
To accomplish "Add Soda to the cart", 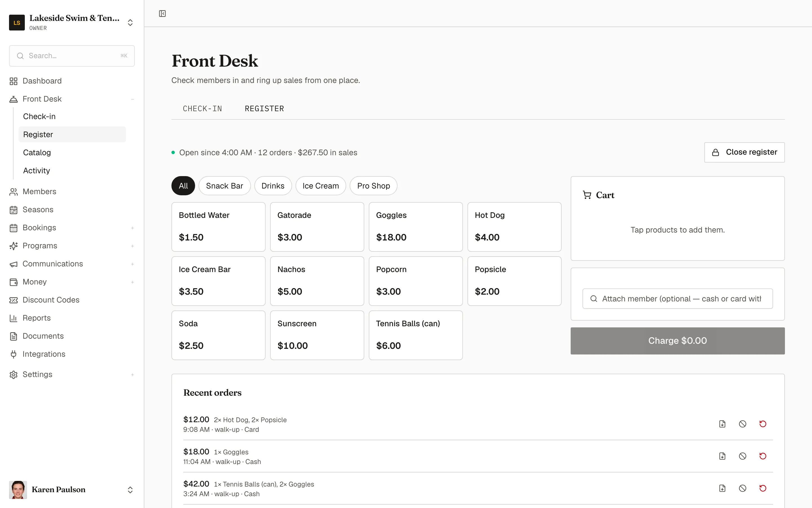I will click(219, 335).
